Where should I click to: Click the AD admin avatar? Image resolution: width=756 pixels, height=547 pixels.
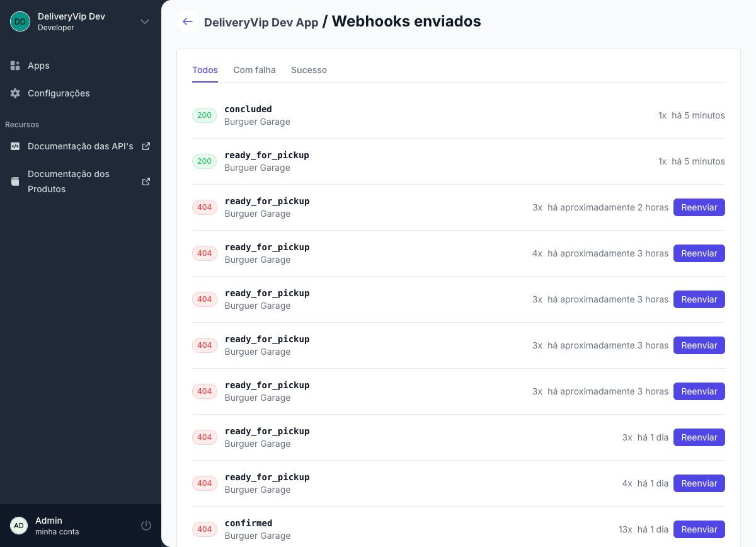point(19,526)
